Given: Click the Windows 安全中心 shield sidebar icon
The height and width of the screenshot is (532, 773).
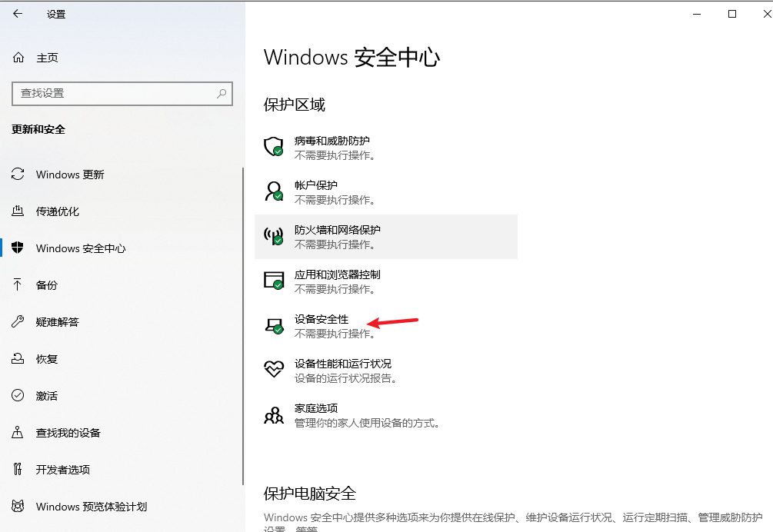Looking at the screenshot, I should pos(18,248).
